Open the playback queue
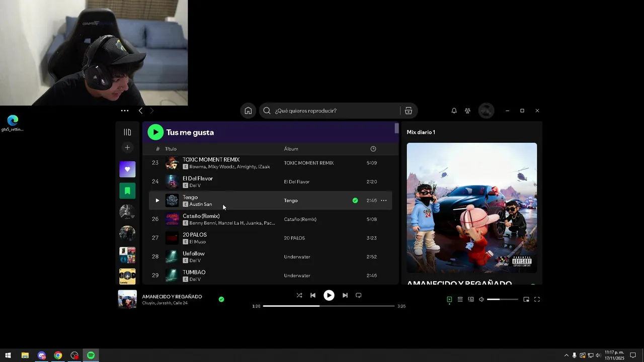This screenshot has height=362, width=644. point(460,300)
